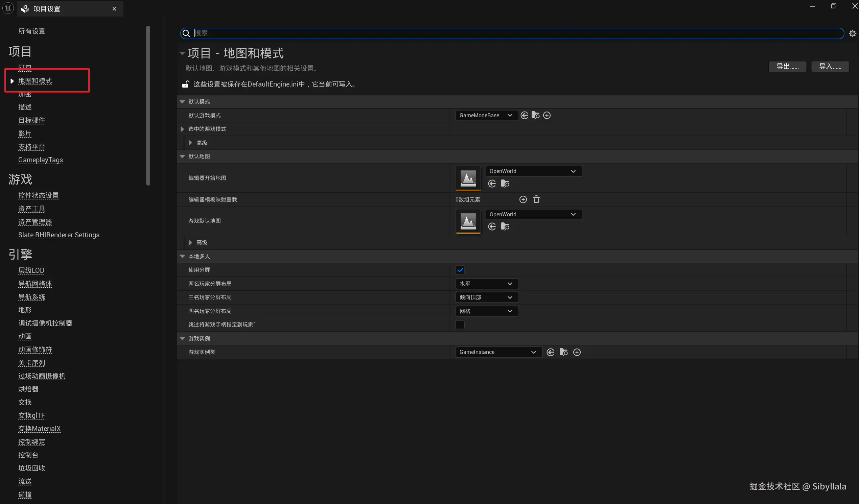The height and width of the screenshot is (504, 859).
Task: Open 目标硬件 settings in sidebar
Action: 32,121
